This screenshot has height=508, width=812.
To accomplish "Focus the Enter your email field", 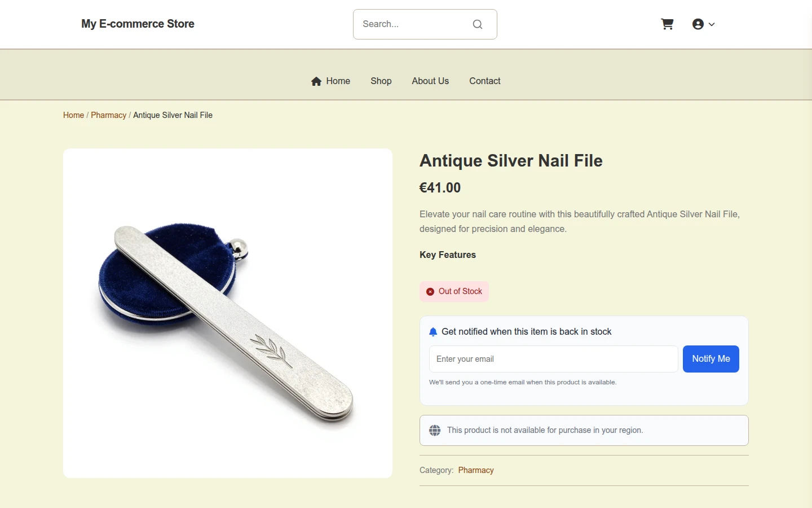I will pyautogui.click(x=554, y=359).
